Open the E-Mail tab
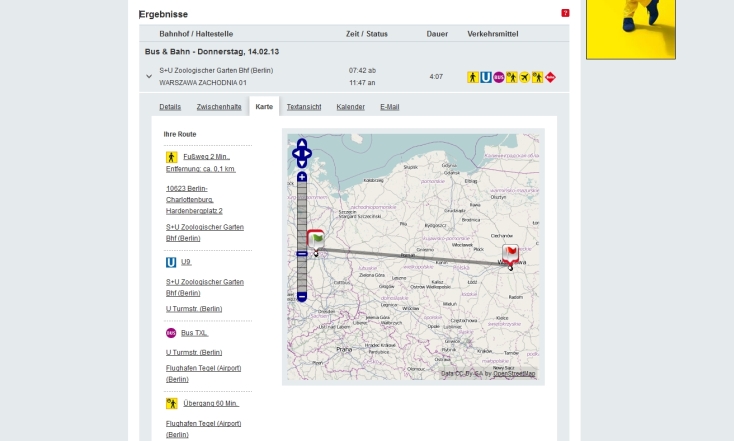 pos(389,106)
